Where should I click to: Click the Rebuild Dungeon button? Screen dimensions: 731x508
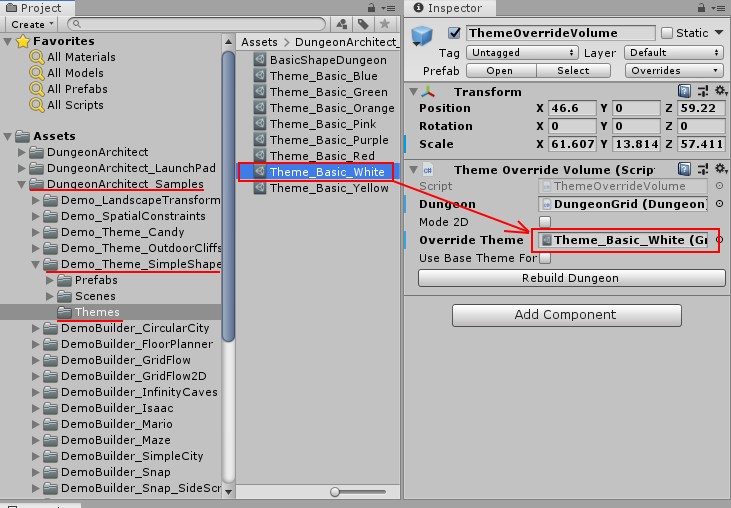tap(570, 278)
